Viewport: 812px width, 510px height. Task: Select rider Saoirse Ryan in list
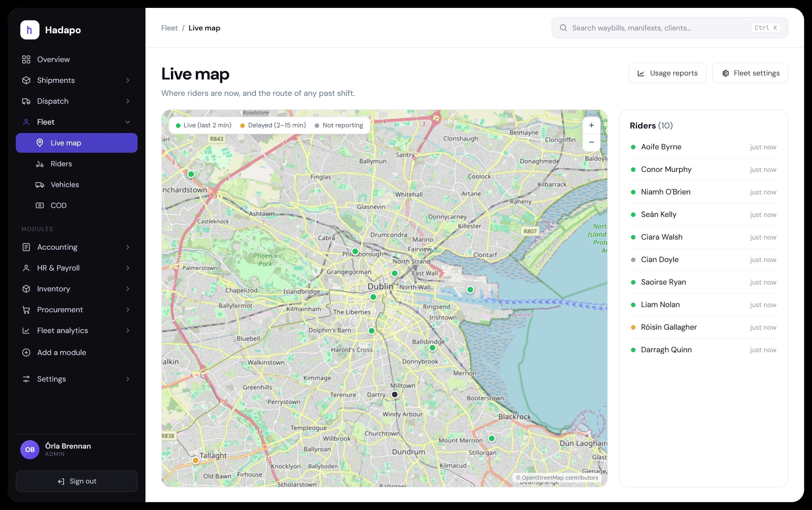[703, 282]
